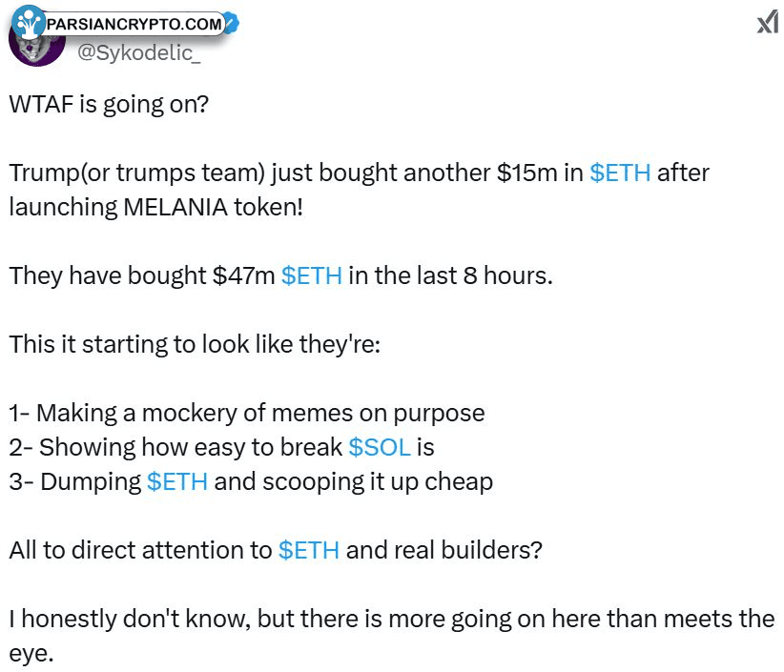Click 'scooping it up cheap' text
This screenshot has width=784, height=672.
[378, 482]
